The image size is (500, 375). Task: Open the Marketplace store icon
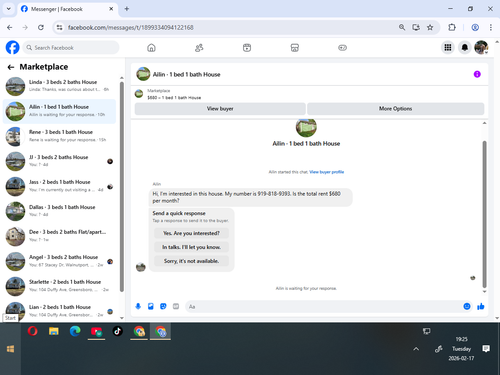[295, 48]
